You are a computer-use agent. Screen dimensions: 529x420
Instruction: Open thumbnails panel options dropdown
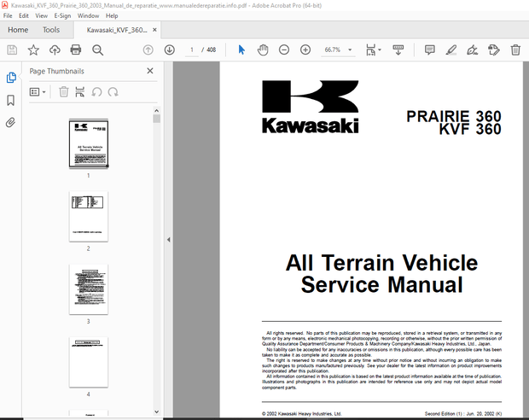[x=38, y=92]
